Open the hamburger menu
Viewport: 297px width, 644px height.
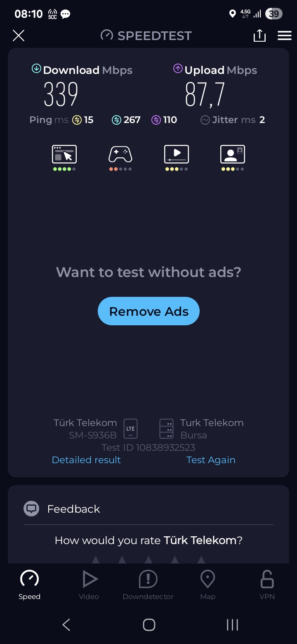click(285, 36)
